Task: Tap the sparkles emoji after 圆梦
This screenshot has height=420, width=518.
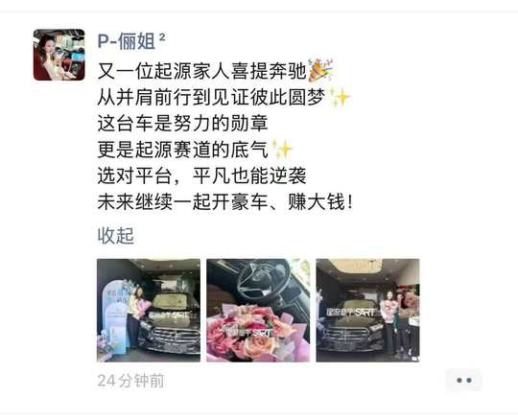Action: (x=340, y=97)
